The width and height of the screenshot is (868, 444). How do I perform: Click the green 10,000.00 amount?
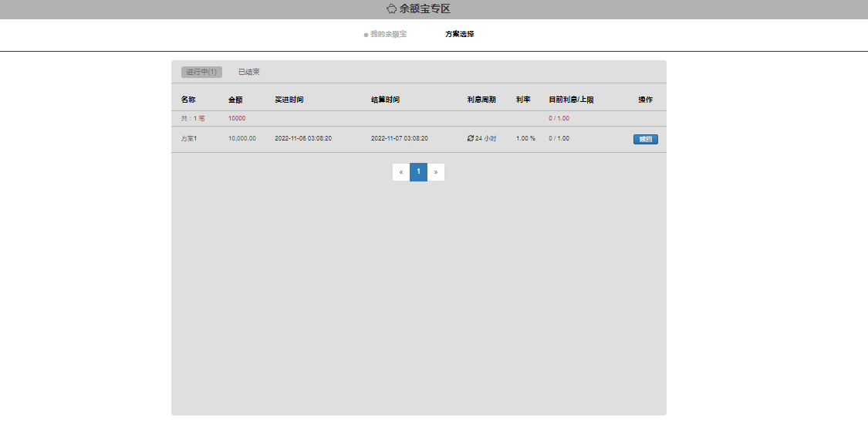pos(241,138)
